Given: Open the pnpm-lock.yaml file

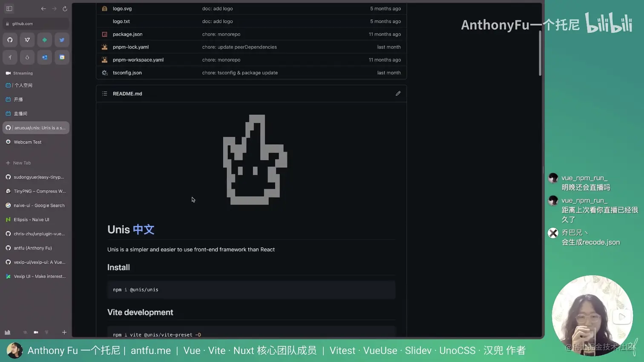Looking at the screenshot, I should (131, 47).
